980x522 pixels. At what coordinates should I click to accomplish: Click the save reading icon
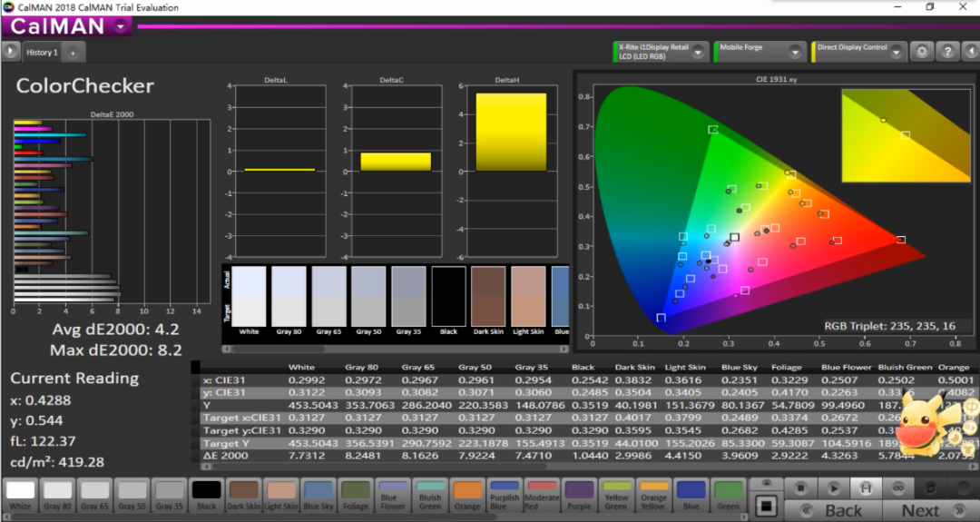[866, 488]
